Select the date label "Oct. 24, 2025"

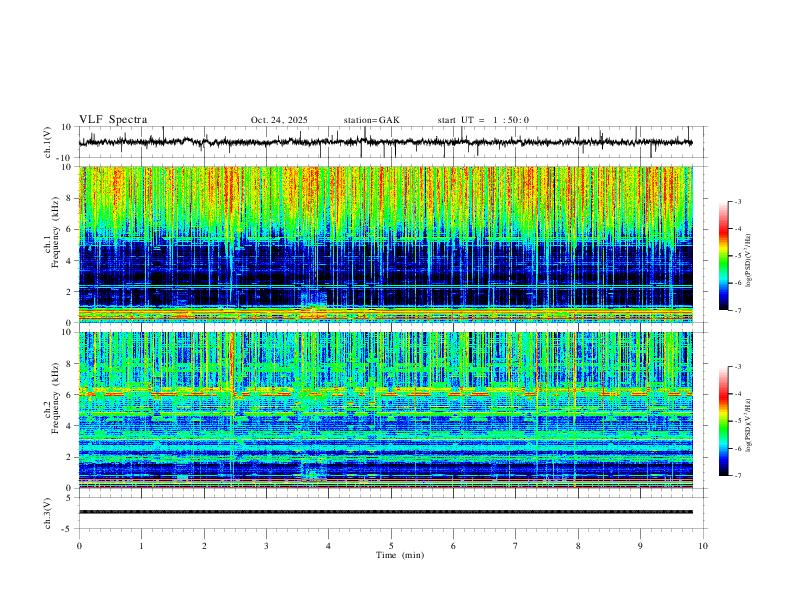coord(279,120)
